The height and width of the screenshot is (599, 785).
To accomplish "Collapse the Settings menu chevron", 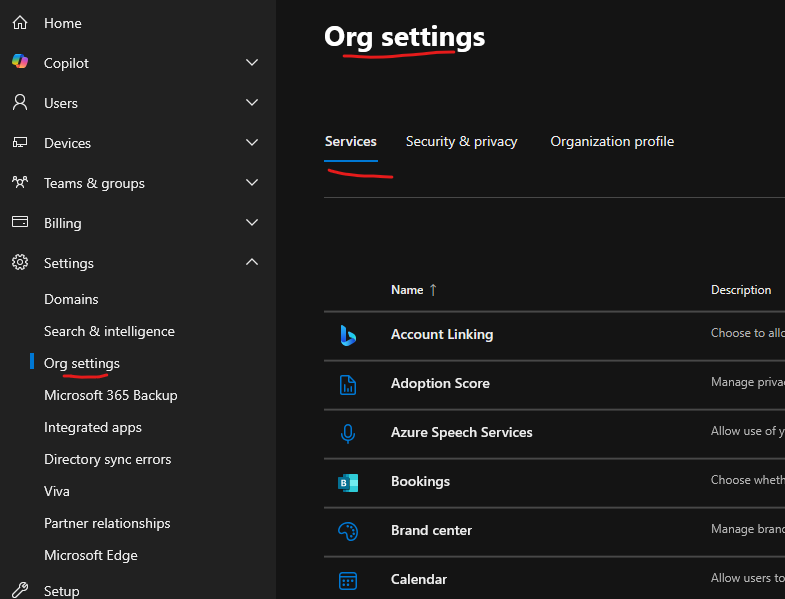I will pos(252,262).
